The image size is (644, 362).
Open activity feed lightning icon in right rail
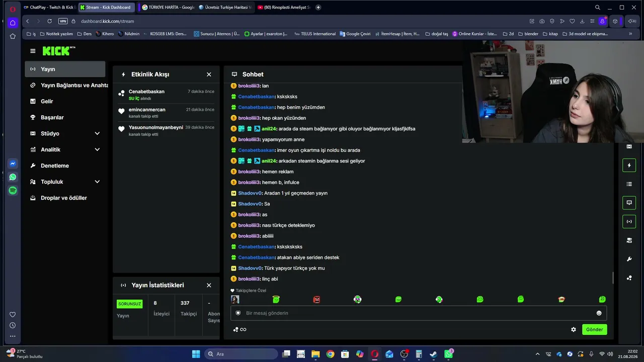[x=629, y=165]
